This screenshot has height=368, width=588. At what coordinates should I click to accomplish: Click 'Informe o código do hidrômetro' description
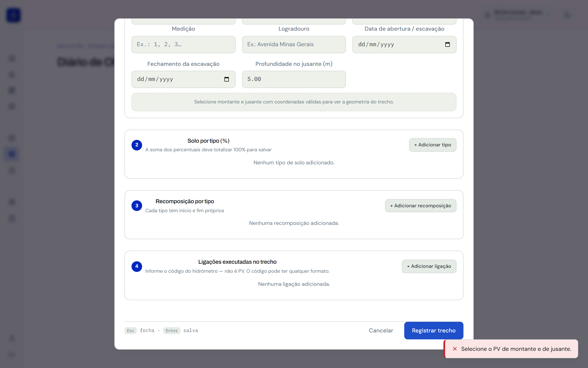237,271
